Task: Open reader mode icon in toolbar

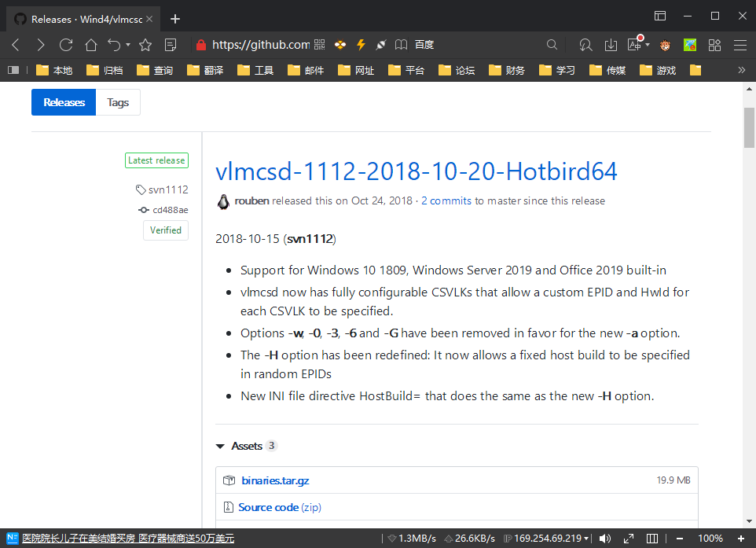Action: click(x=171, y=45)
